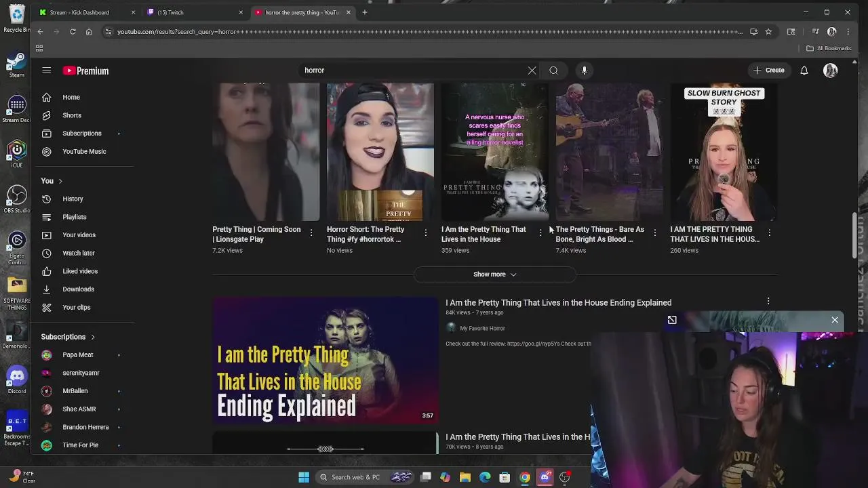Open browser home page
Viewport: 868px width, 488px height.
89,32
